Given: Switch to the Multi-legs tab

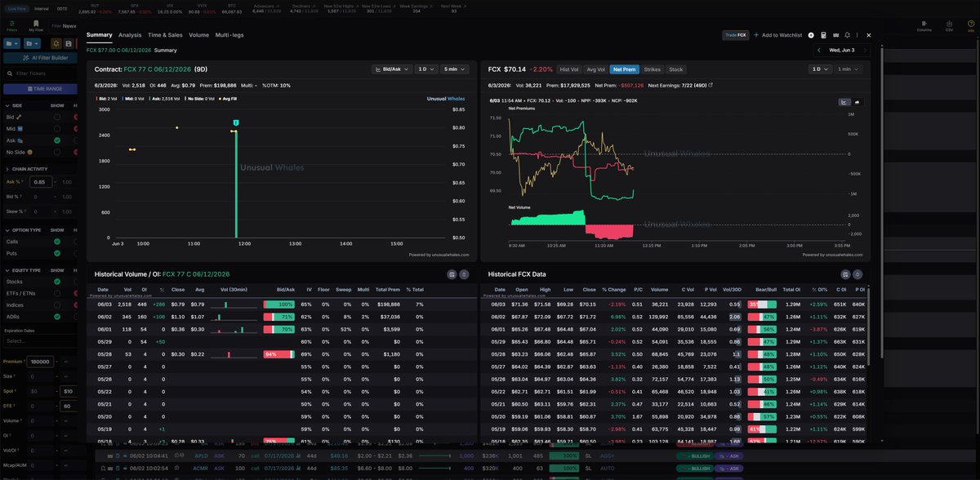Looking at the screenshot, I should pos(229,35).
